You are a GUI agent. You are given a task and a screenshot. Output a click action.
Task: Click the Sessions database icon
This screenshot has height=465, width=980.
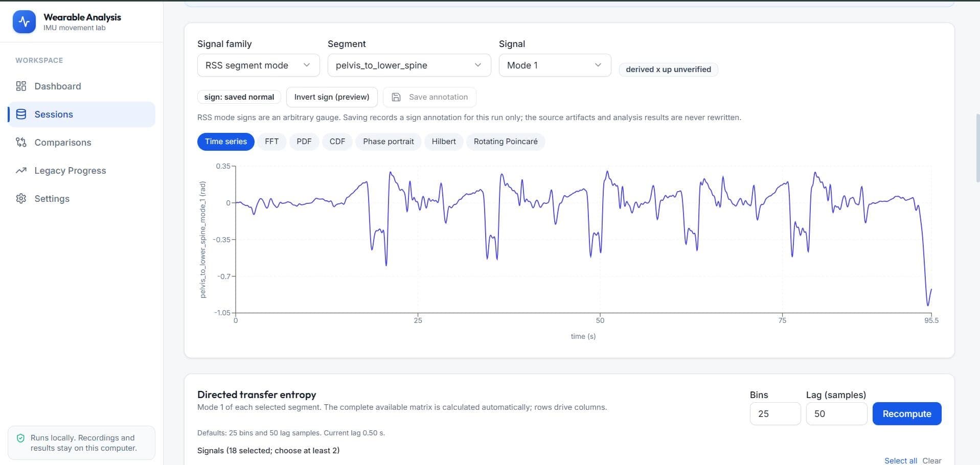pos(21,114)
